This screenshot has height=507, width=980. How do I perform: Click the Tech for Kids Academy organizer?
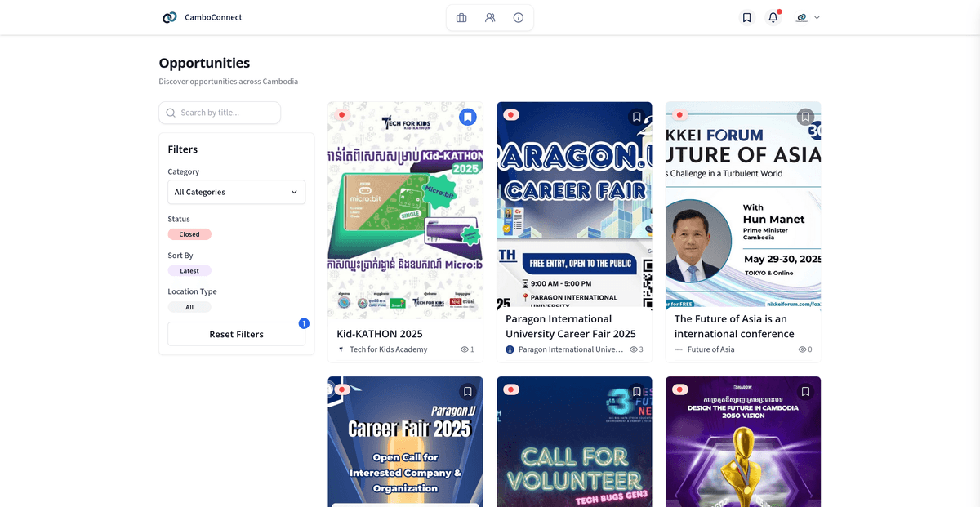tap(389, 349)
